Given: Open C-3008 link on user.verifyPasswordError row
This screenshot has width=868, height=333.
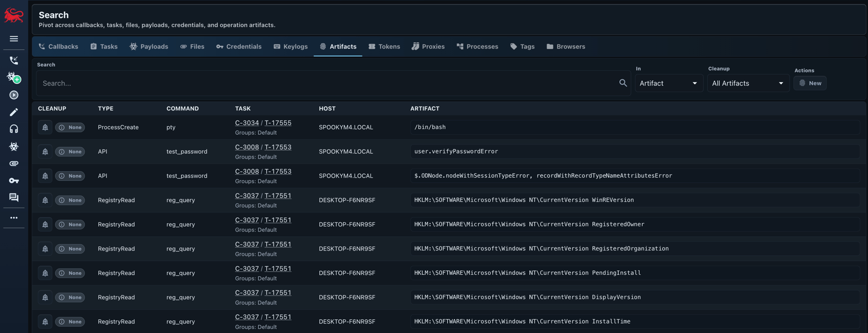Looking at the screenshot, I should [x=247, y=147].
